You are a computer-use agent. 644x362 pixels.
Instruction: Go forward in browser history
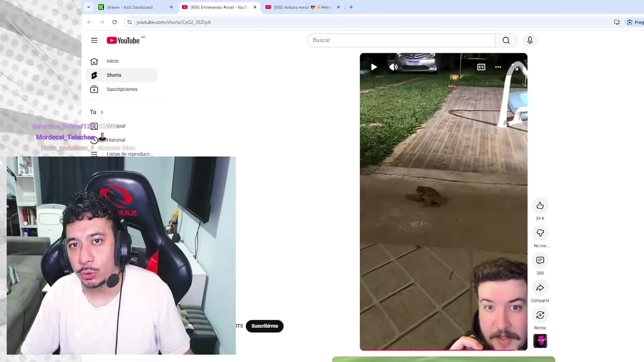point(102,22)
